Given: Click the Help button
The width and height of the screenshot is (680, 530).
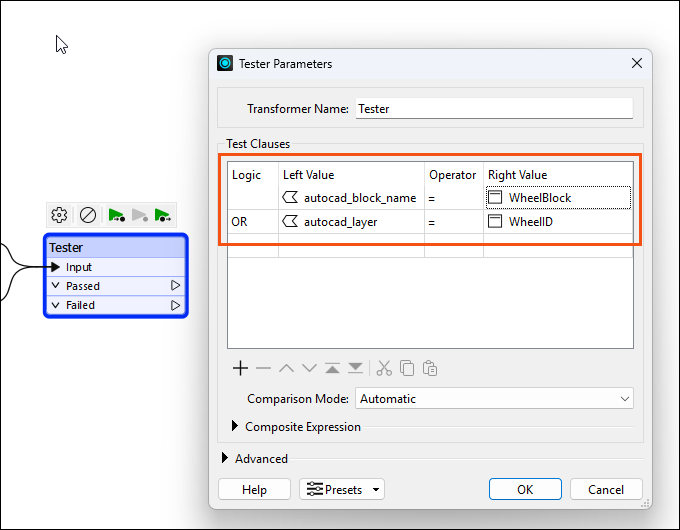Looking at the screenshot, I should tap(254, 490).
